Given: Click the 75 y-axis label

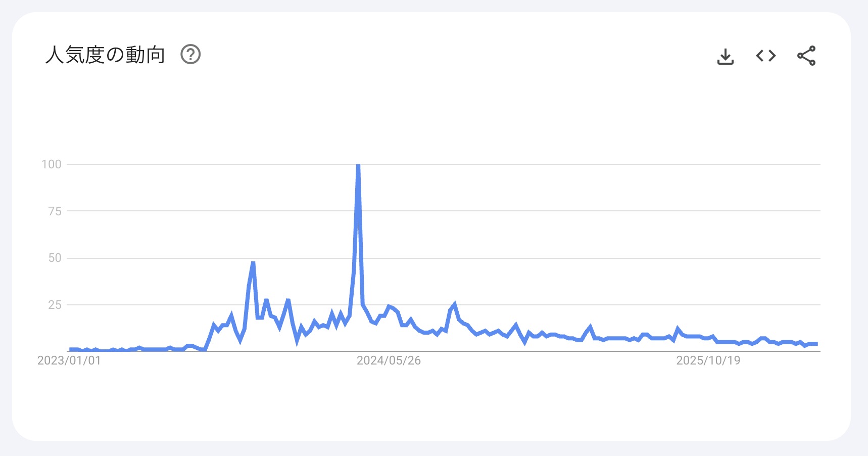Looking at the screenshot, I should pos(55,211).
